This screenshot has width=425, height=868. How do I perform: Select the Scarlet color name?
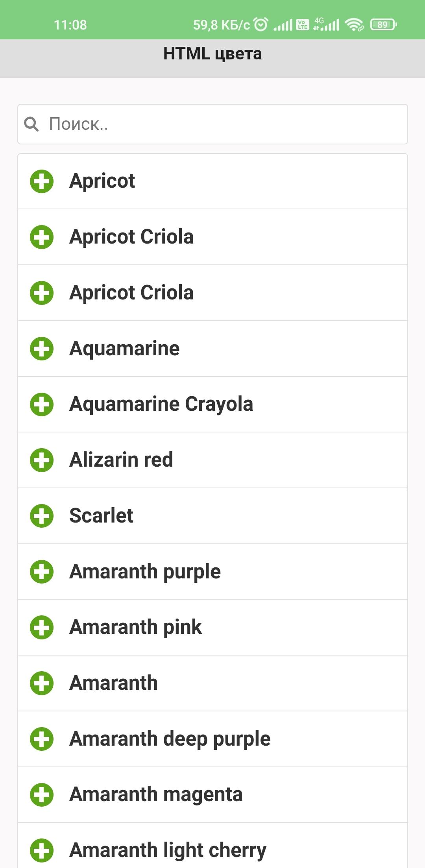101,516
